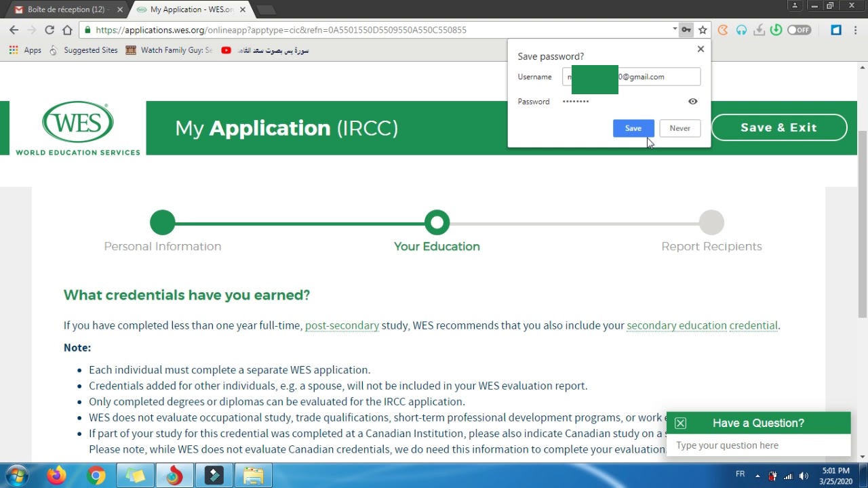The image size is (868, 488).
Task: Open the YouTube Arabic video bookmark
Action: [x=265, y=50]
